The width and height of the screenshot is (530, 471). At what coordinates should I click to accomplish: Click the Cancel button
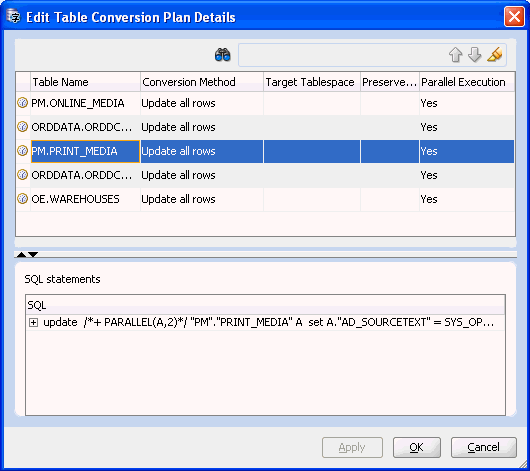point(483,447)
